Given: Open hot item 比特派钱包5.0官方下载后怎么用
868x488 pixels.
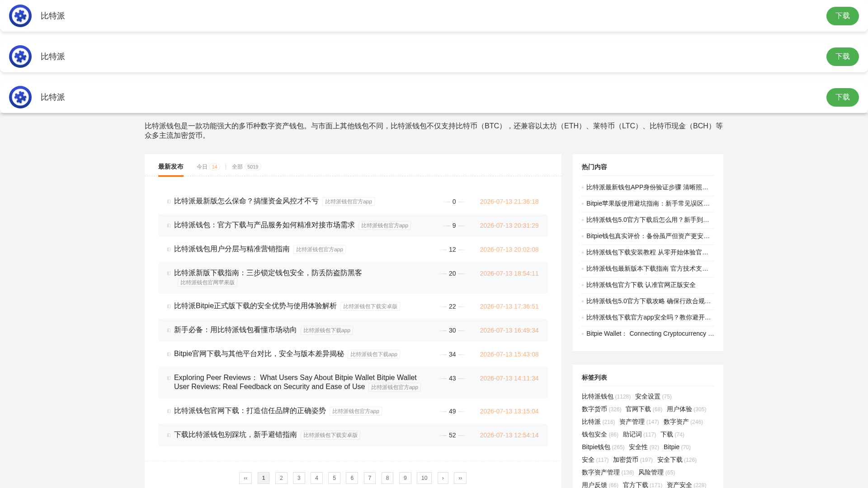Looking at the screenshot, I should pyautogui.click(x=647, y=220).
